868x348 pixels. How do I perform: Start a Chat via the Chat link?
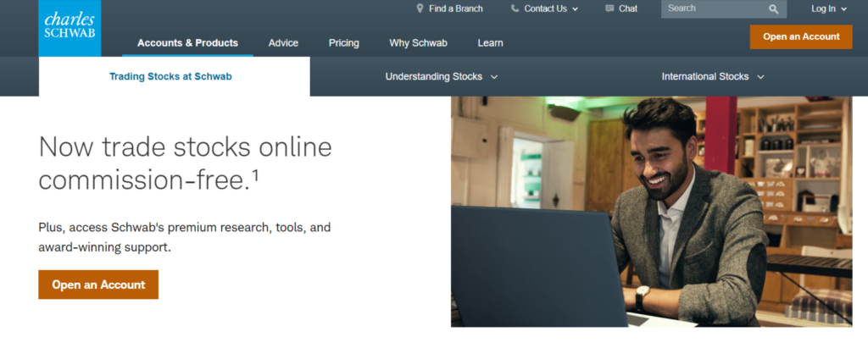coord(628,8)
